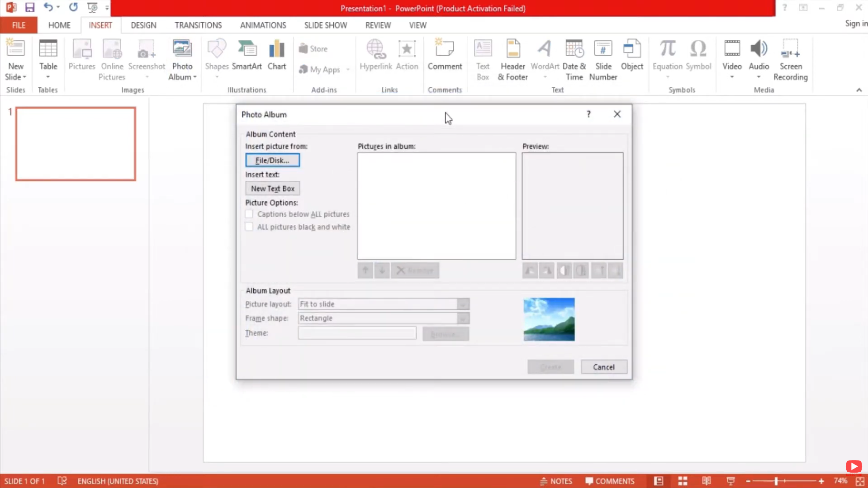Click the File/Disk... button
Image resolution: width=868 pixels, height=488 pixels.
pyautogui.click(x=272, y=160)
